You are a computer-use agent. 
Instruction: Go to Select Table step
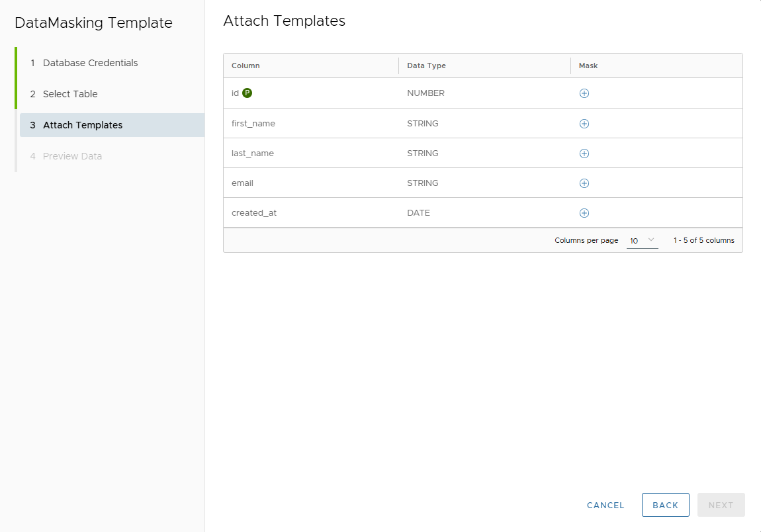70,94
